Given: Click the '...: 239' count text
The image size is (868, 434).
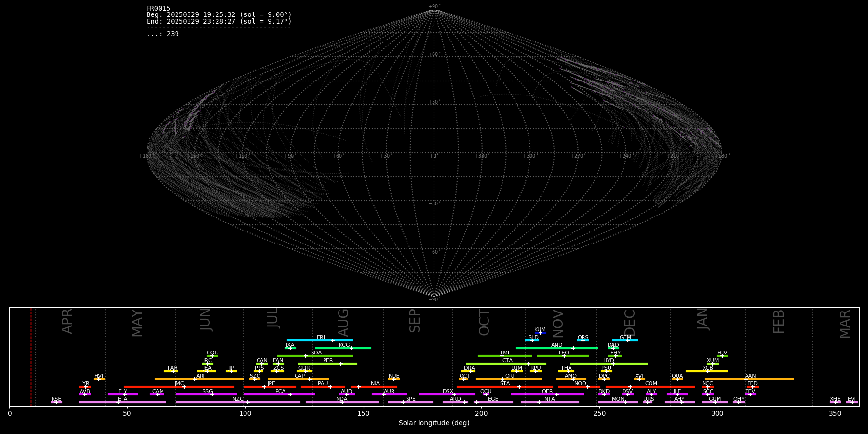Looking at the screenshot, I should [x=163, y=34].
